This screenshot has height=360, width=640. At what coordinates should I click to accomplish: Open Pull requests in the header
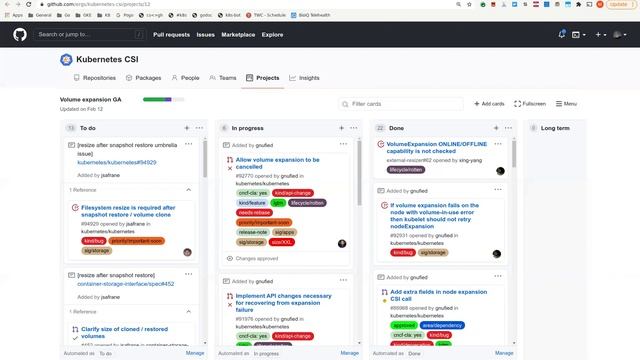[171, 35]
